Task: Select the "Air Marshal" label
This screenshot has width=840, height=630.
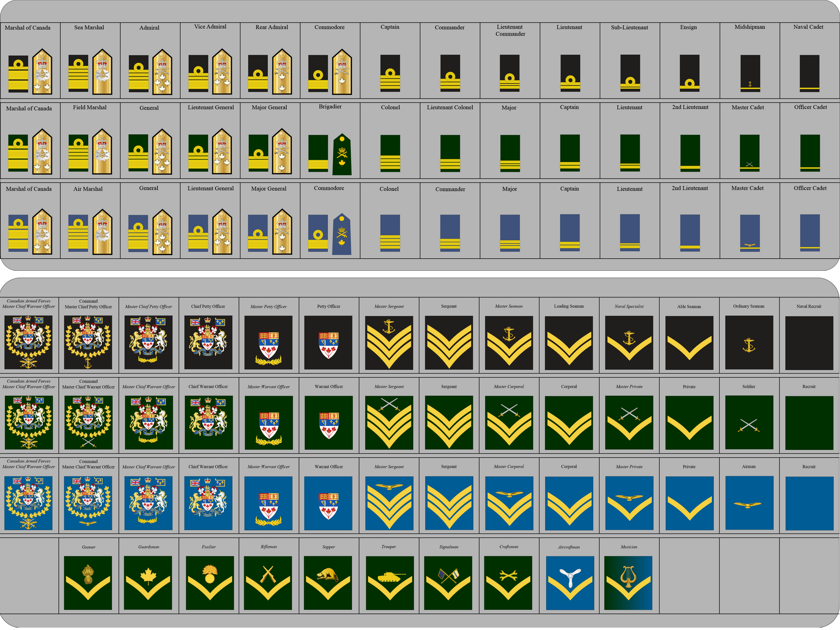Action: (88, 189)
